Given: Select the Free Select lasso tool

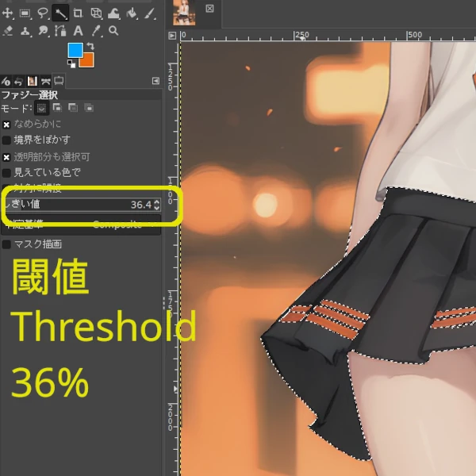Looking at the screenshot, I should [43, 13].
